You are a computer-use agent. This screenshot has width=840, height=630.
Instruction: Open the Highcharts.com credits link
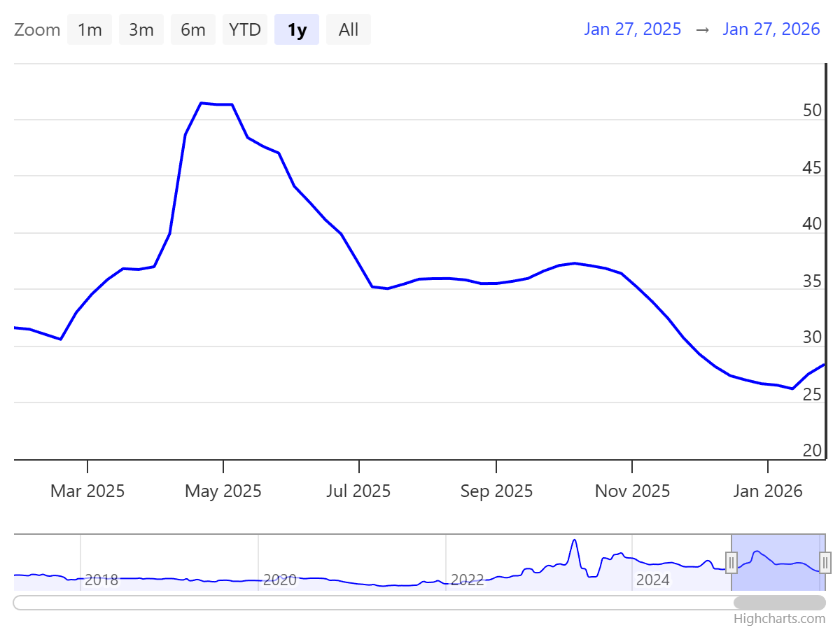coord(779,619)
